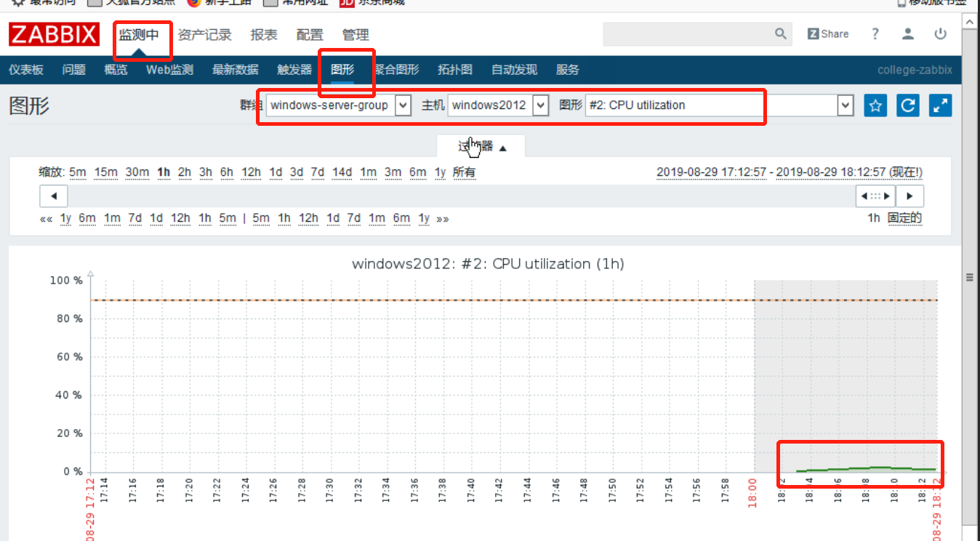This screenshot has width=980, height=541.
Task: Go to the 仪表板 submenu
Action: (26, 70)
